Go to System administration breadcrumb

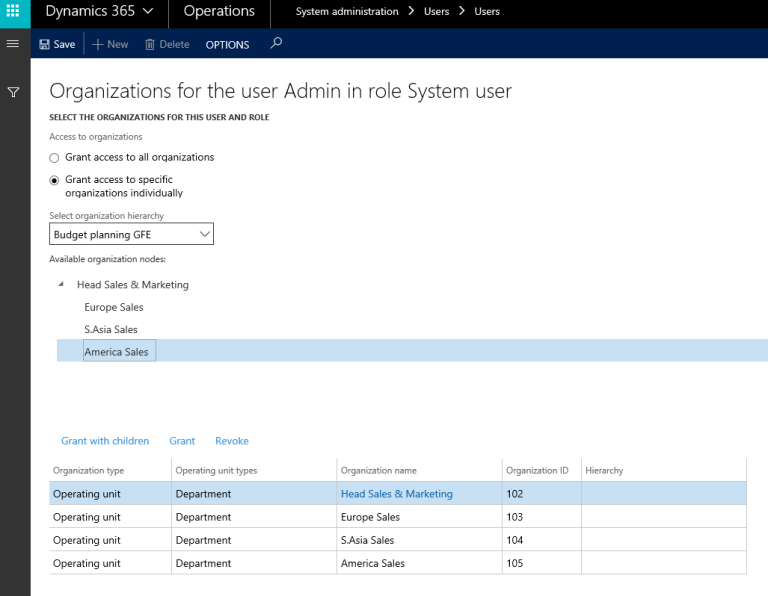(x=347, y=12)
